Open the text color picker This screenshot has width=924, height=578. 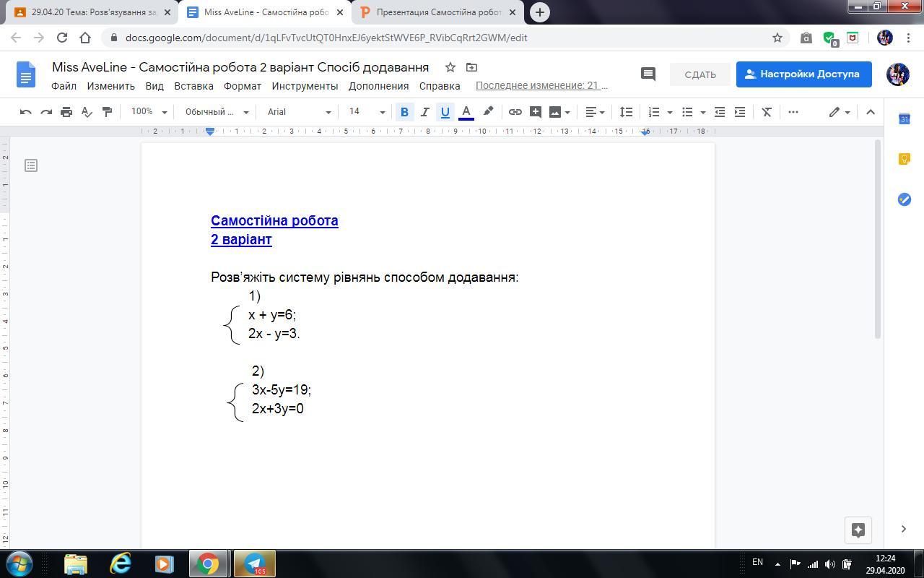click(x=466, y=112)
